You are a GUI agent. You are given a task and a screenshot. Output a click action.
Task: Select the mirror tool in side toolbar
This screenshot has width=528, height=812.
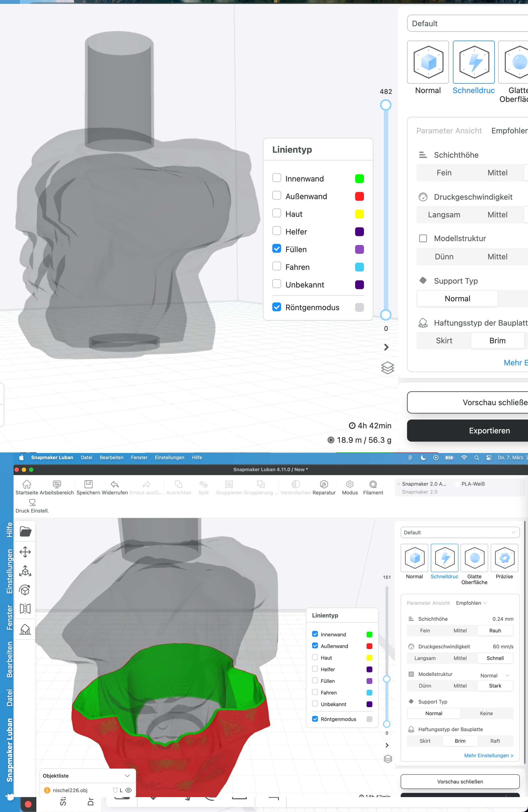pos(25,609)
